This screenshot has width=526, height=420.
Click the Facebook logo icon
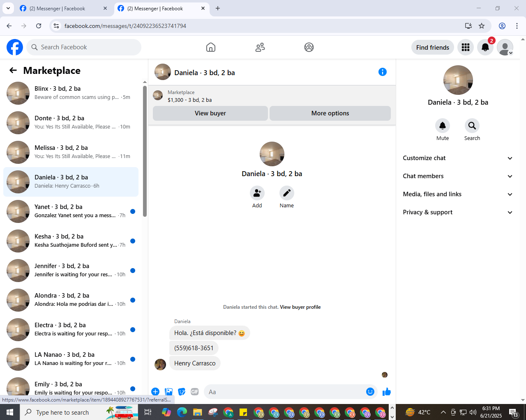click(x=15, y=47)
